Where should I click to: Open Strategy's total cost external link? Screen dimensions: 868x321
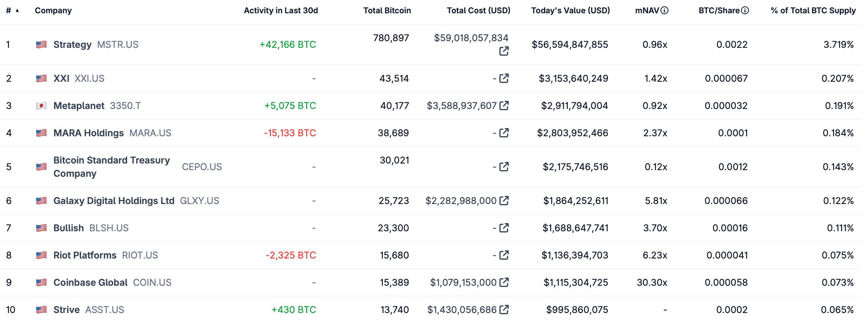pyautogui.click(x=504, y=51)
